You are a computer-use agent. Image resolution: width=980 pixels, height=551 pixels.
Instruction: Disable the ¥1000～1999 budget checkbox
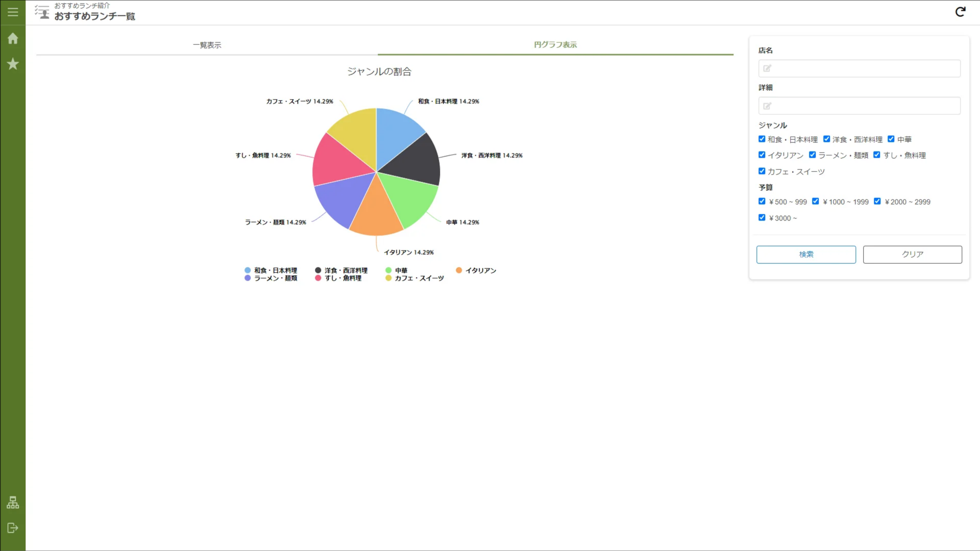[x=816, y=201]
